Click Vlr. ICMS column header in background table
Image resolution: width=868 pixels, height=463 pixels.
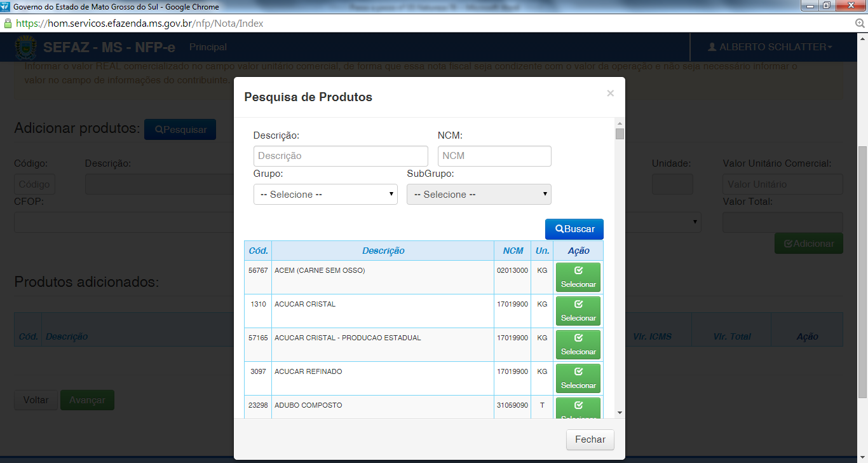[652, 336]
